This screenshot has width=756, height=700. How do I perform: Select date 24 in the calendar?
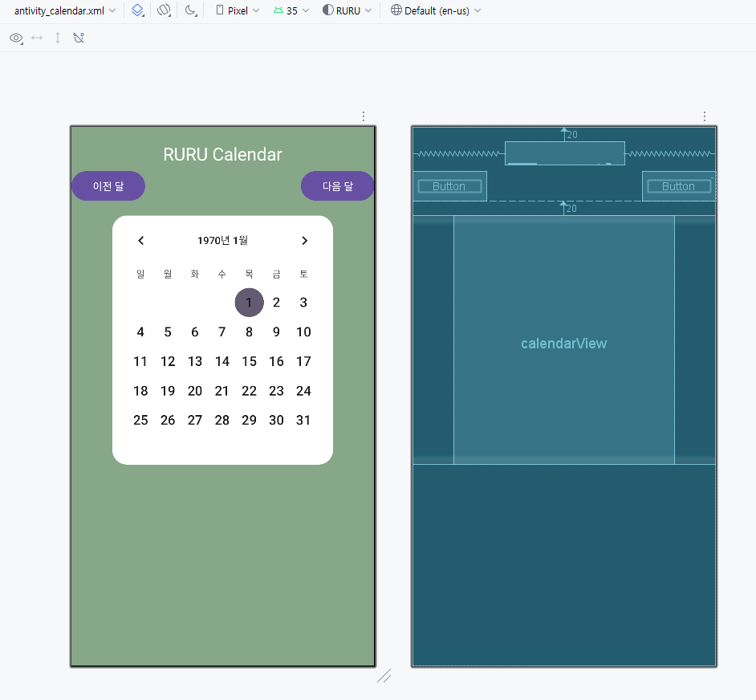303,391
